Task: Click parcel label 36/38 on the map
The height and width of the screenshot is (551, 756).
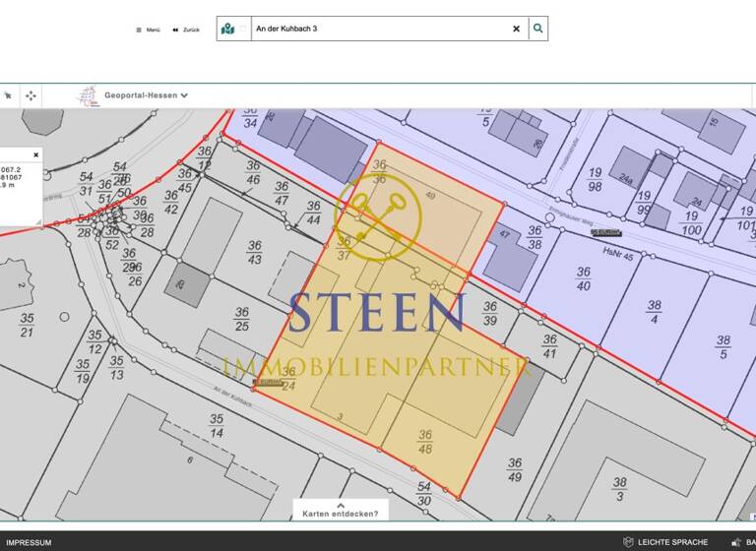Action: point(535,238)
